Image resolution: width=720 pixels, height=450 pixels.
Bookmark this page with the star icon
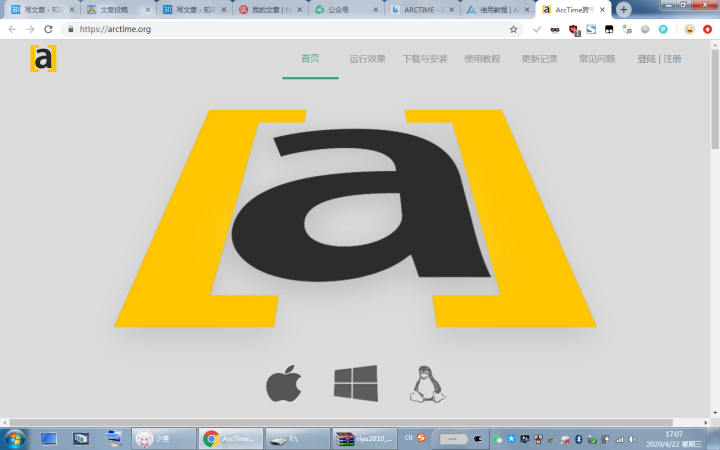(513, 29)
